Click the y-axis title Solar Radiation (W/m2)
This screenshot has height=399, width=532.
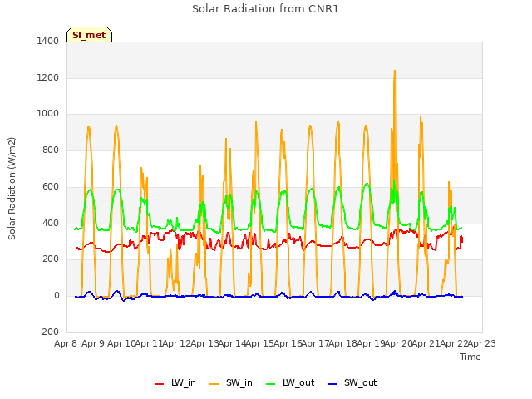coord(12,189)
